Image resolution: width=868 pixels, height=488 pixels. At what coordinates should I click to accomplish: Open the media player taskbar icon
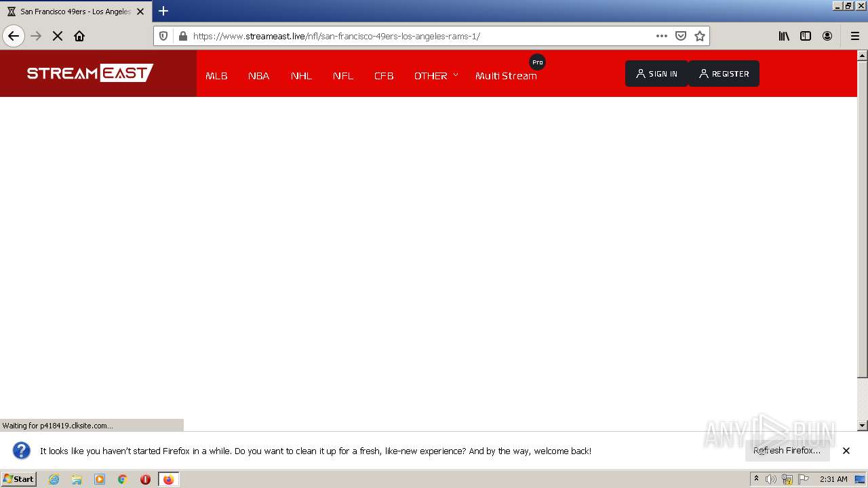point(100,479)
